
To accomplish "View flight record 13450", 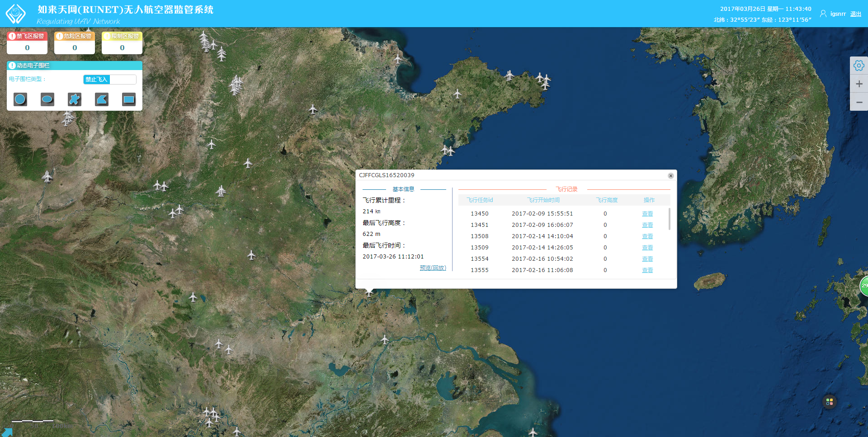I will coord(647,214).
